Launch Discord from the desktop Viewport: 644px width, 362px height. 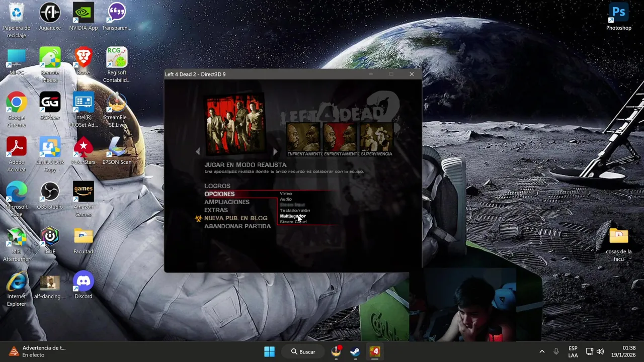coord(84,286)
